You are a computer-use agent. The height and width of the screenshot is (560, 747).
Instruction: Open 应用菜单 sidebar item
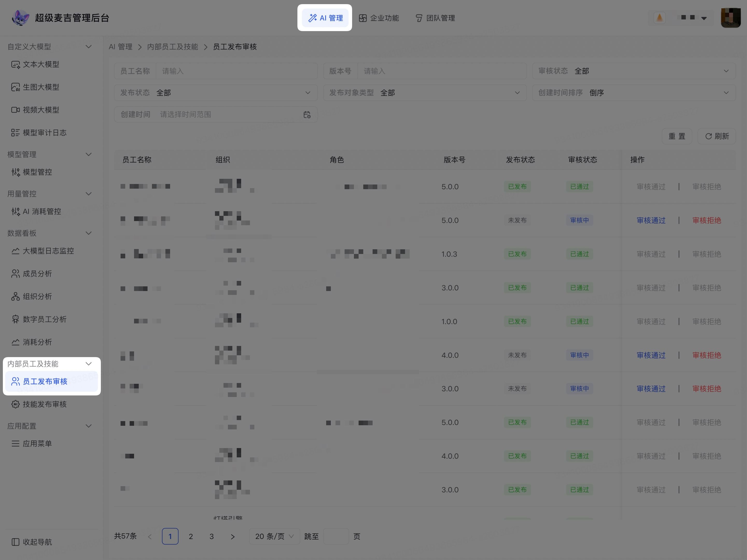coord(51,444)
